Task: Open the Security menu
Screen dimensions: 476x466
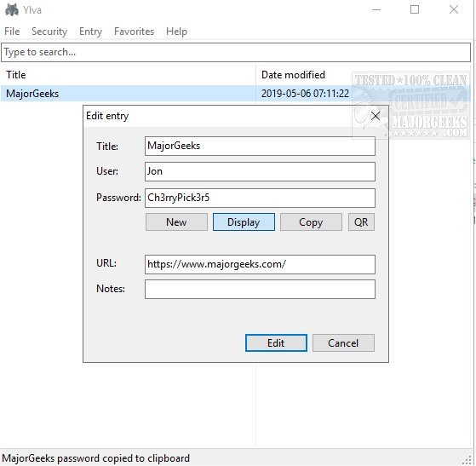Action: pyautogui.click(x=49, y=32)
